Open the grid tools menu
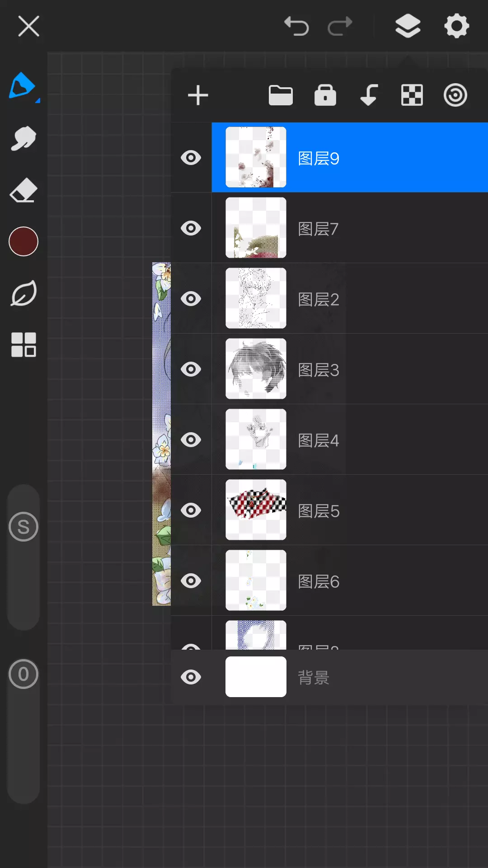The image size is (488, 868). point(23,345)
